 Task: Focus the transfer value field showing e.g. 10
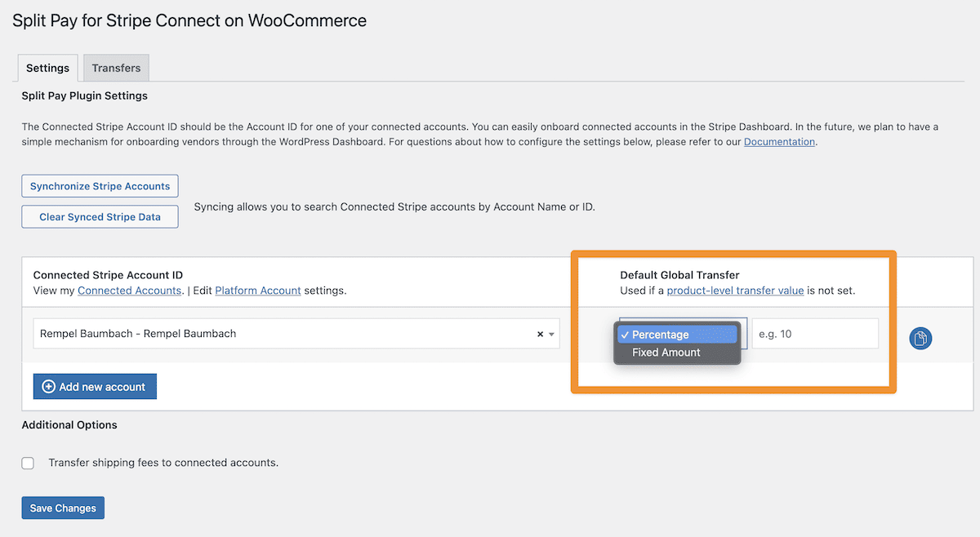pos(815,334)
